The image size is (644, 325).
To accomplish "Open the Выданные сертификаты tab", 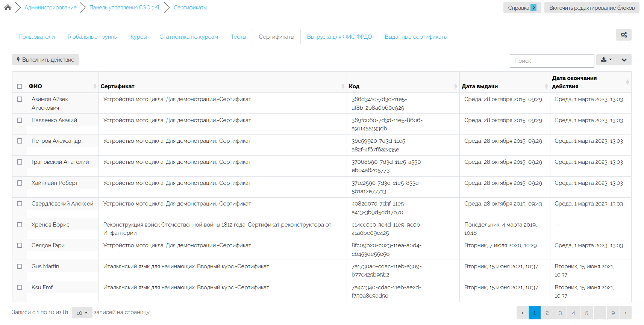I will pos(416,37).
